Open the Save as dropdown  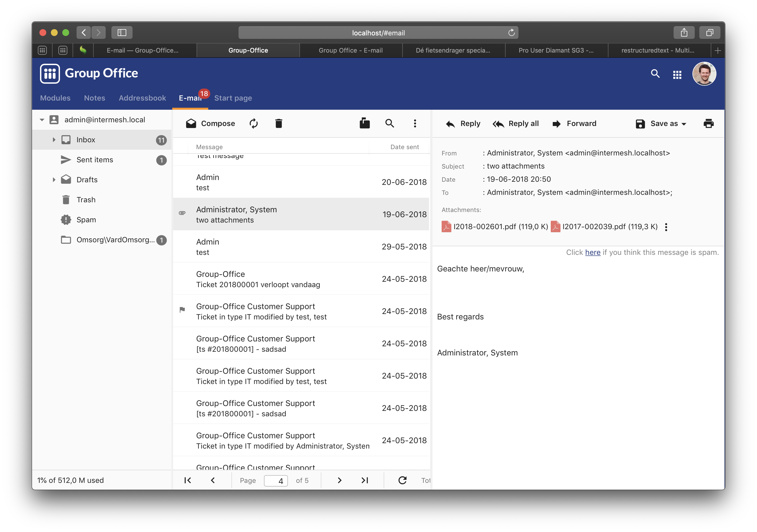click(661, 124)
